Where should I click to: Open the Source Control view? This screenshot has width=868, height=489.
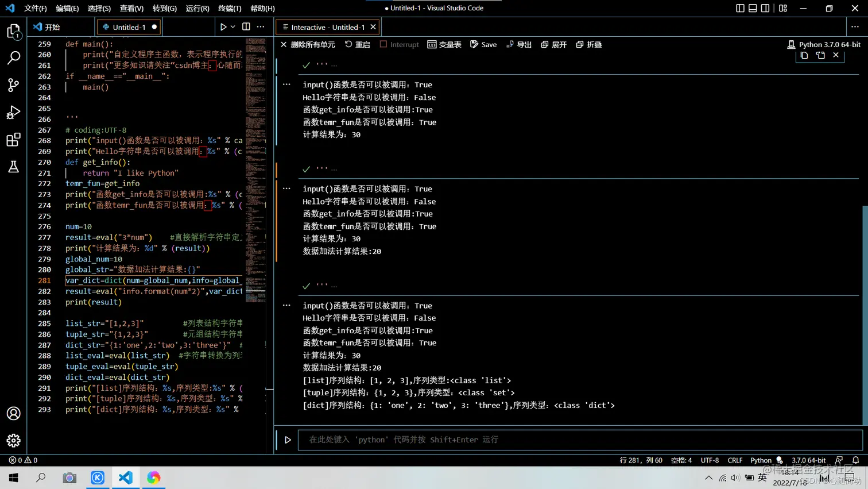(x=13, y=85)
